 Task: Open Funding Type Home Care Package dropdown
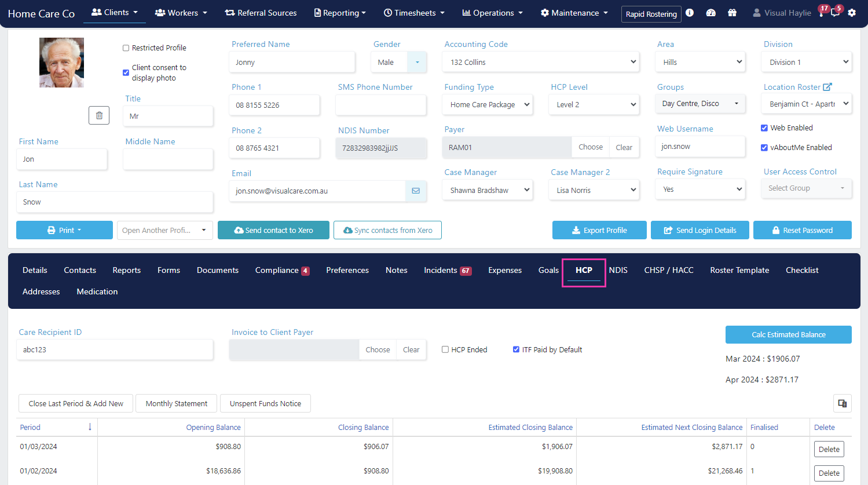[x=487, y=105]
